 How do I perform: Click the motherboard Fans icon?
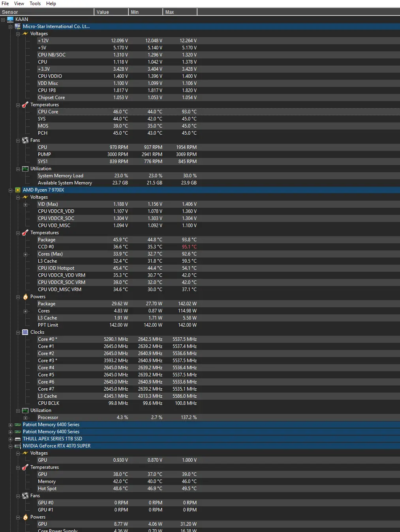[x=25, y=140]
